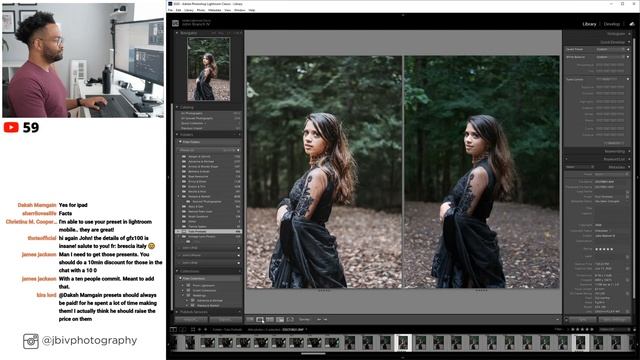Open the Saved Preset dropdown
The height and width of the screenshot is (360, 640).
[x=610, y=49]
